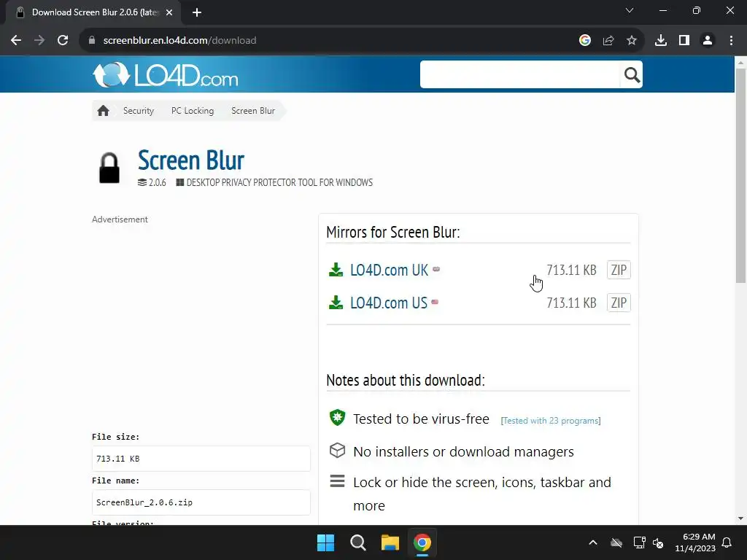
Task: Click the page vertical scrollbar
Action: [741, 176]
